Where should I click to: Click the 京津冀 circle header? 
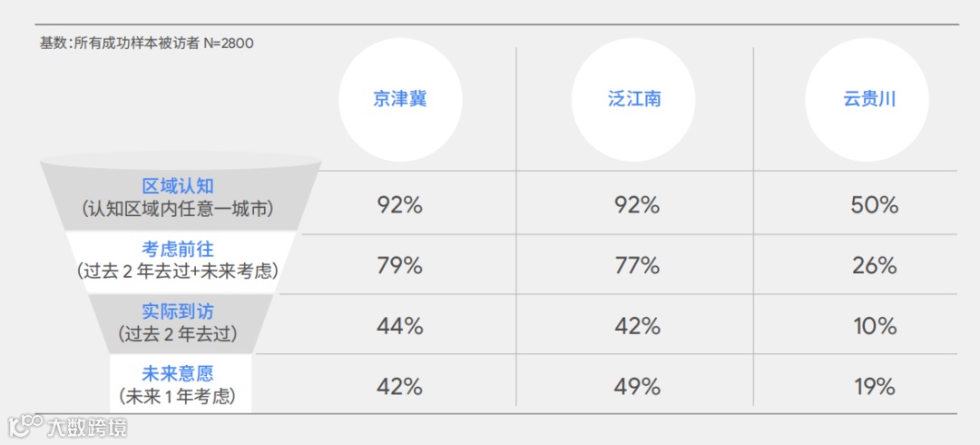(400, 100)
